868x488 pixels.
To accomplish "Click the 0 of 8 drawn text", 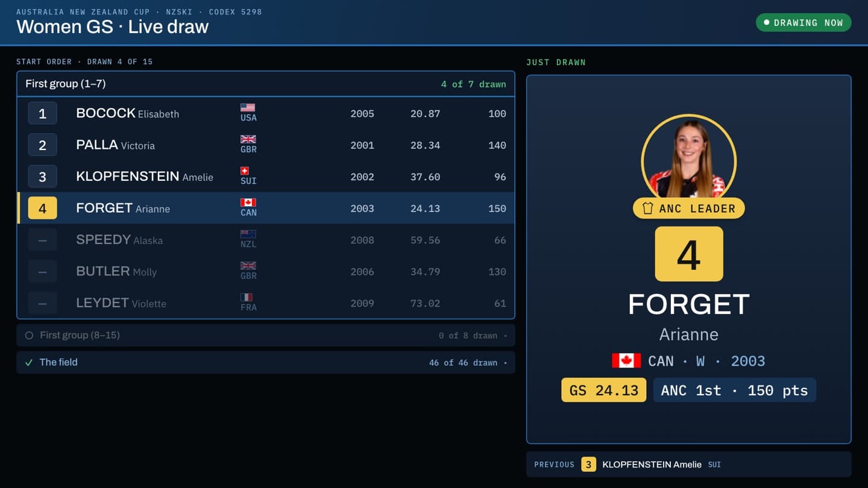I will click(468, 336).
